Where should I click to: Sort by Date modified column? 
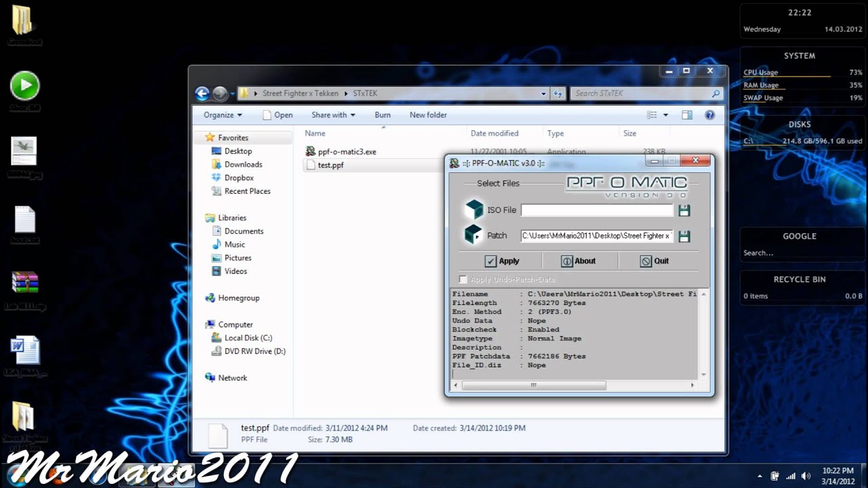point(494,134)
